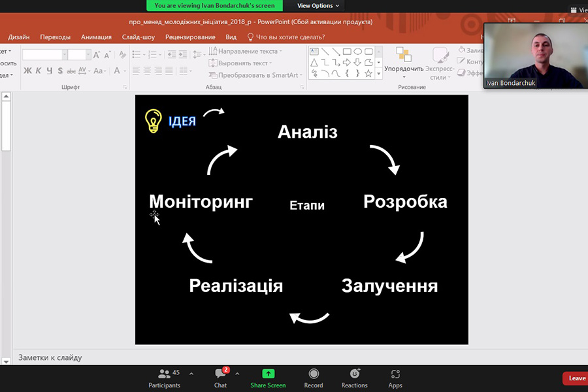The width and height of the screenshot is (588, 392).
Task: Select the Curve shape in gallery
Action: (x=336, y=73)
